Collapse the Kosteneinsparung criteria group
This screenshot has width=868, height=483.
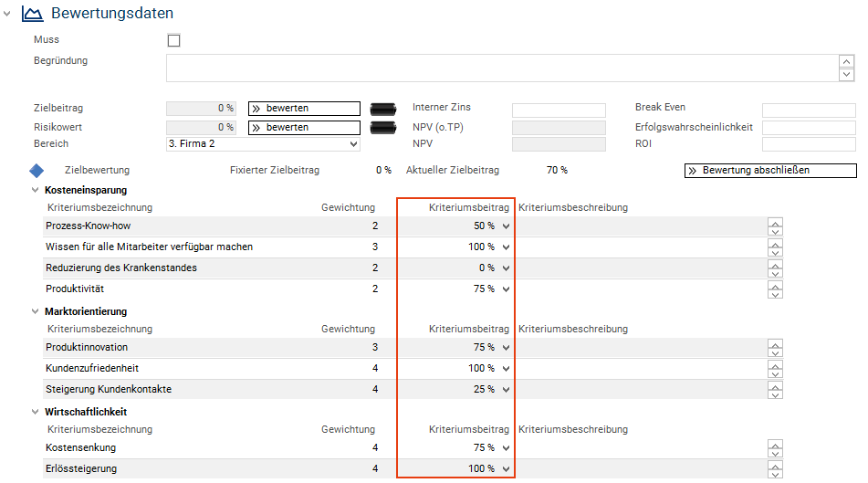36,191
